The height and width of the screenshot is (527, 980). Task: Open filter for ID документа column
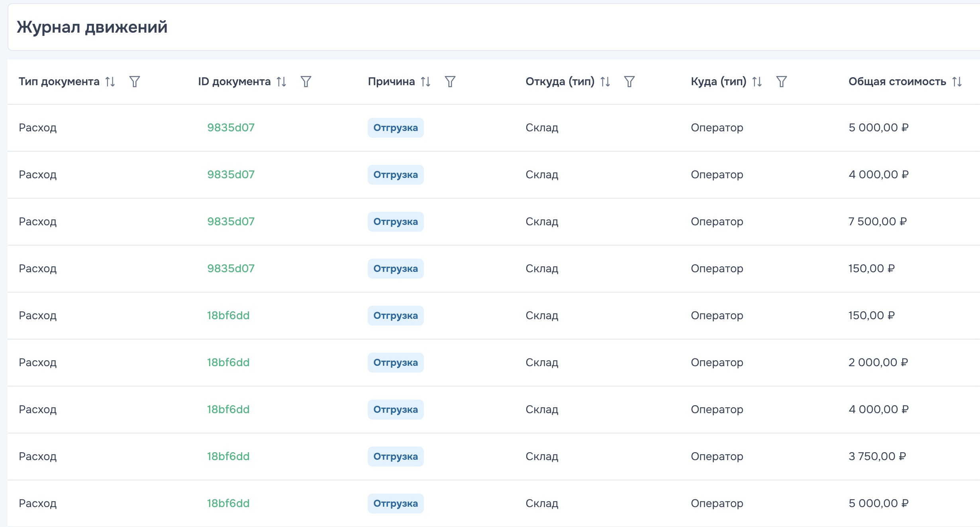point(306,82)
